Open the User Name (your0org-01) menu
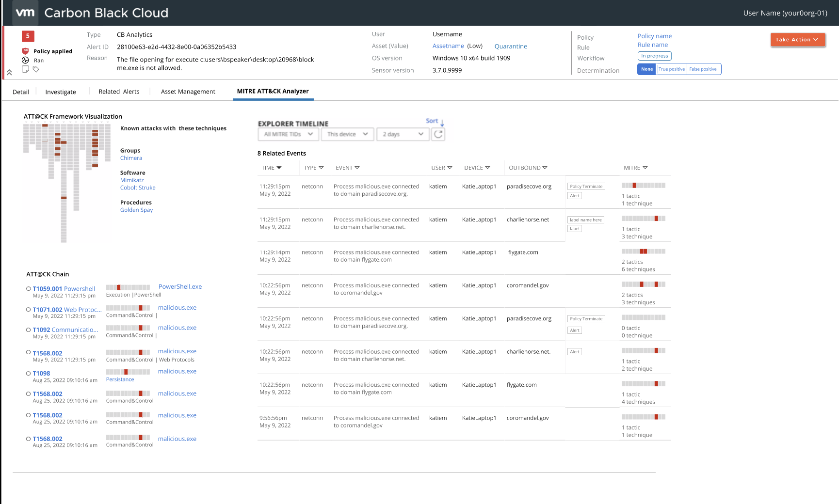 pyautogui.click(x=785, y=13)
